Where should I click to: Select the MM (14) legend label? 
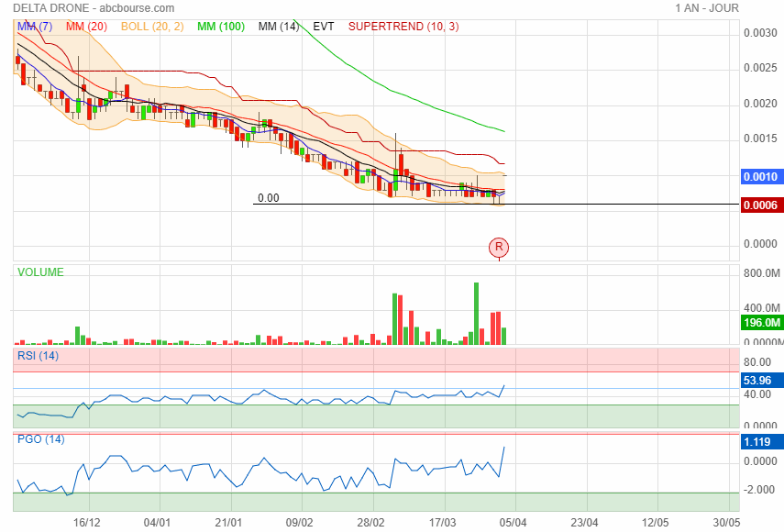[x=278, y=27]
